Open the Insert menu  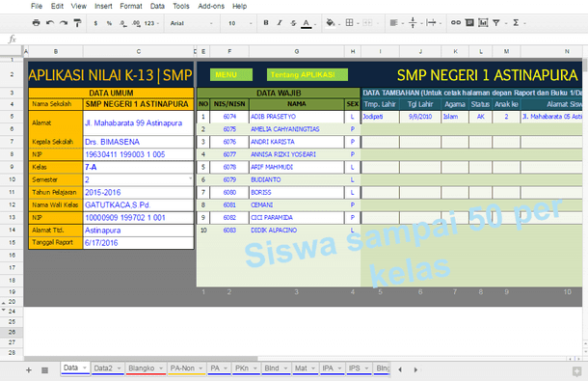[103, 6]
